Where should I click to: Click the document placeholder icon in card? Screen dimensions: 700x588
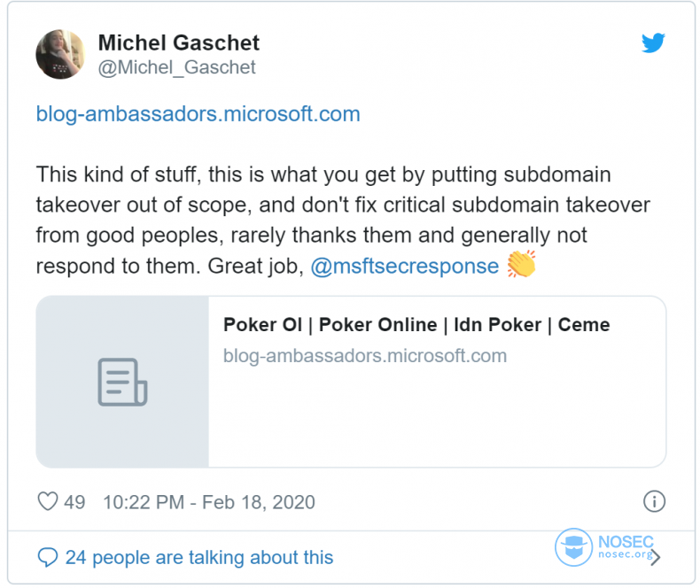click(122, 382)
